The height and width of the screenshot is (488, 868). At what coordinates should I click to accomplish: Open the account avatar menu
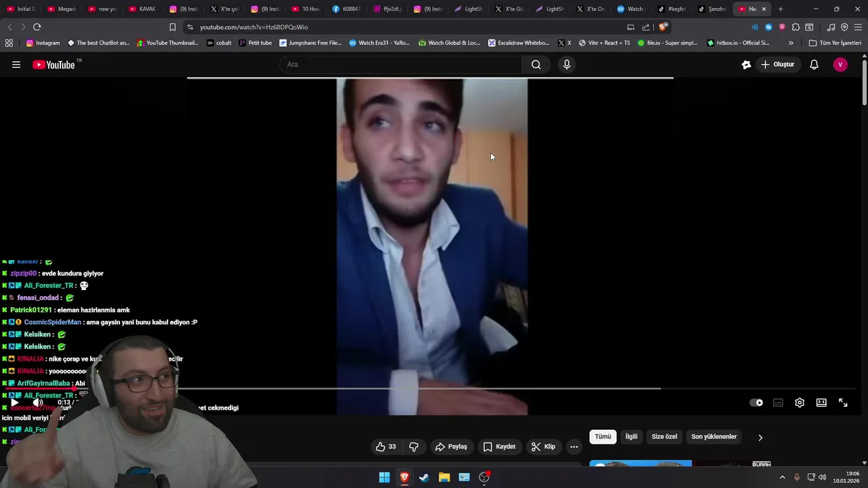click(x=840, y=64)
